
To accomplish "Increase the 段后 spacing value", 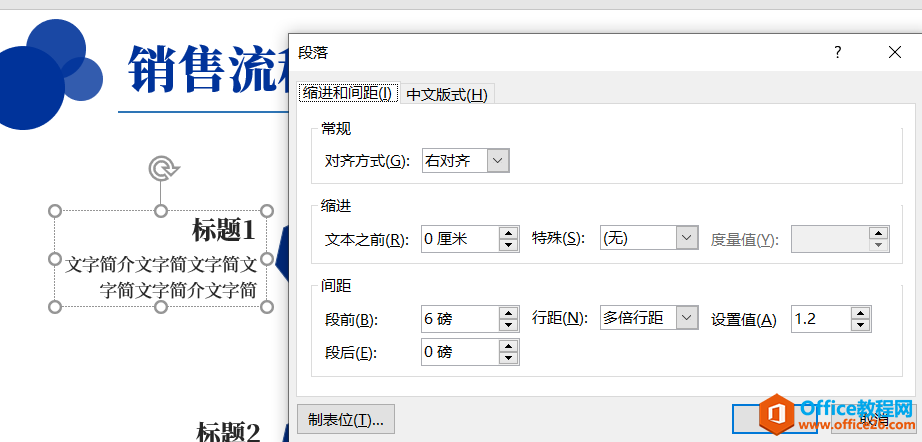I will (x=509, y=346).
